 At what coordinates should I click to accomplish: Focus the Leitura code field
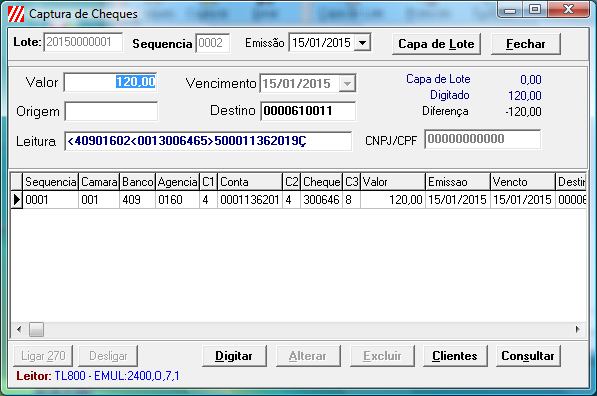click(x=208, y=141)
